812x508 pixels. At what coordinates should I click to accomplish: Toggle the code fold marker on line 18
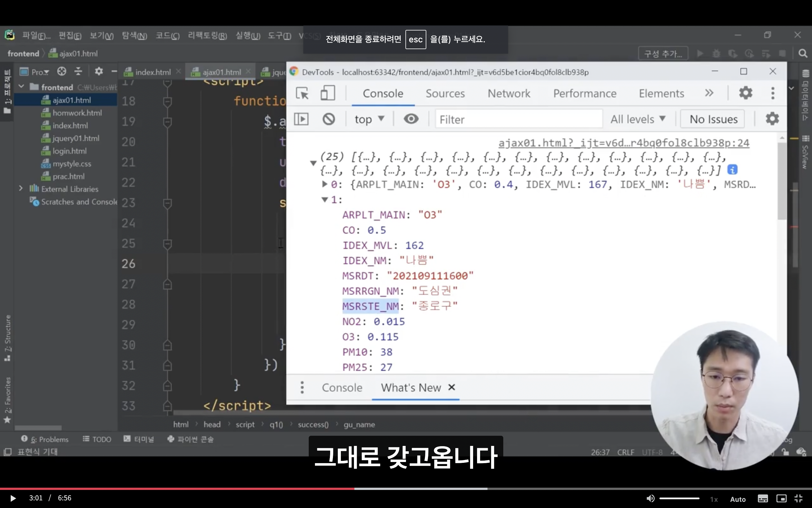click(x=167, y=102)
